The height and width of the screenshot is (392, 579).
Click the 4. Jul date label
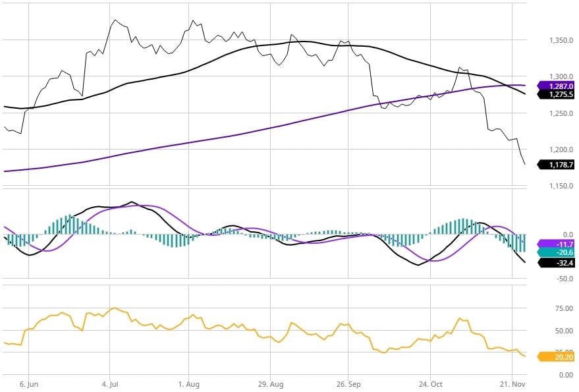pos(109,383)
